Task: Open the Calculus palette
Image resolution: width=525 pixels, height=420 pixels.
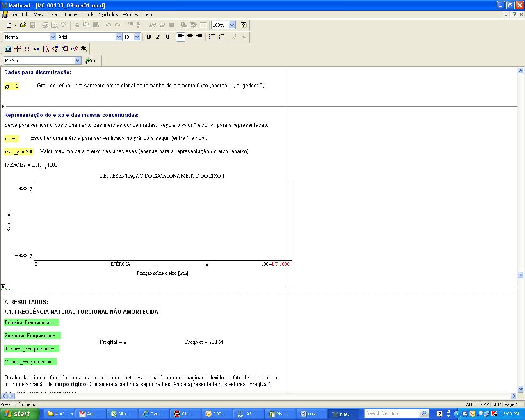Action: pos(46,49)
